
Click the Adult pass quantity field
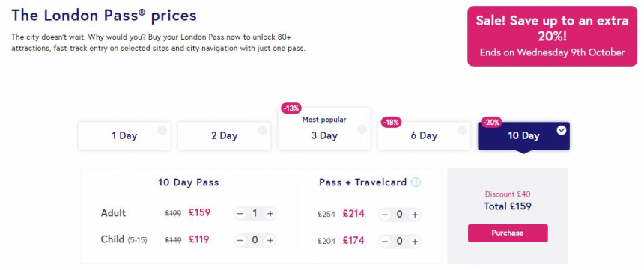(255, 213)
